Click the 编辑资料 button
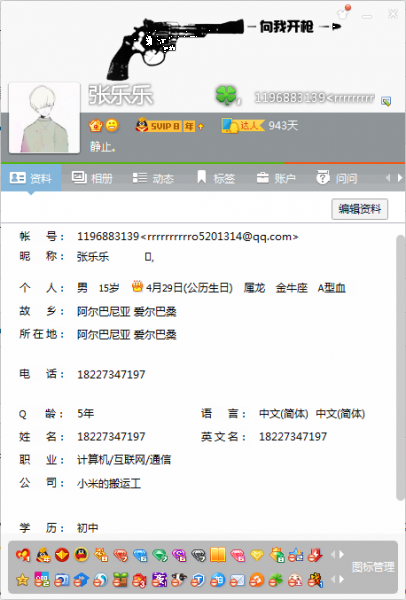 point(360,209)
